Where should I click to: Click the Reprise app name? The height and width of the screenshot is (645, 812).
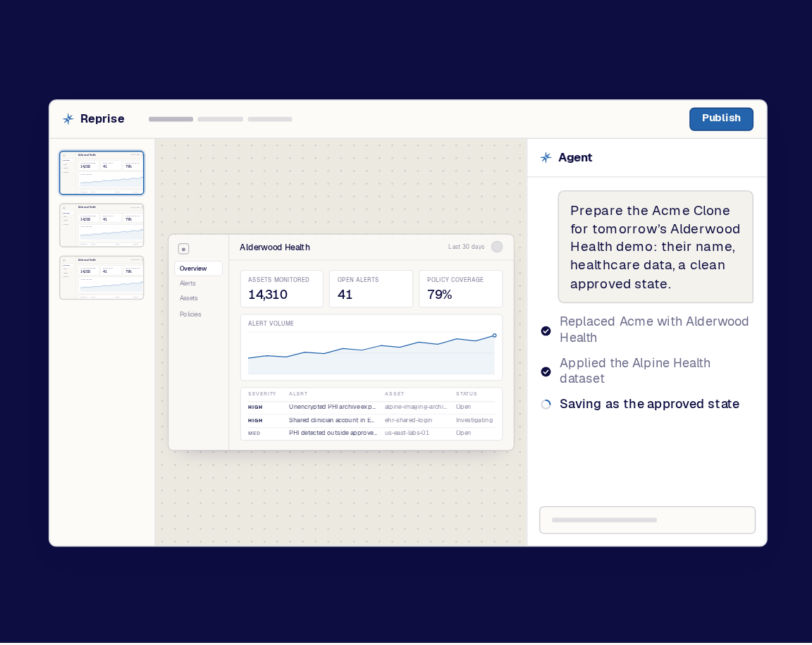102,119
